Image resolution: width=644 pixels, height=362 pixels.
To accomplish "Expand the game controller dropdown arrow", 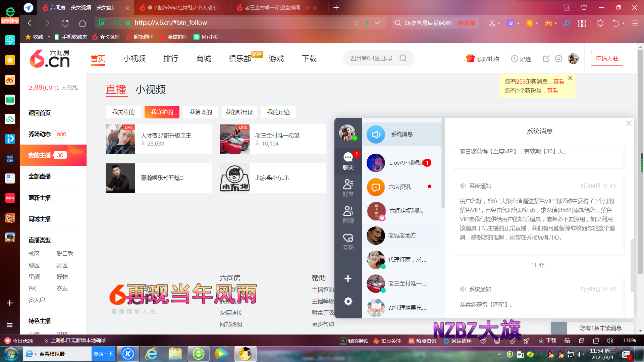I will (x=556, y=23).
